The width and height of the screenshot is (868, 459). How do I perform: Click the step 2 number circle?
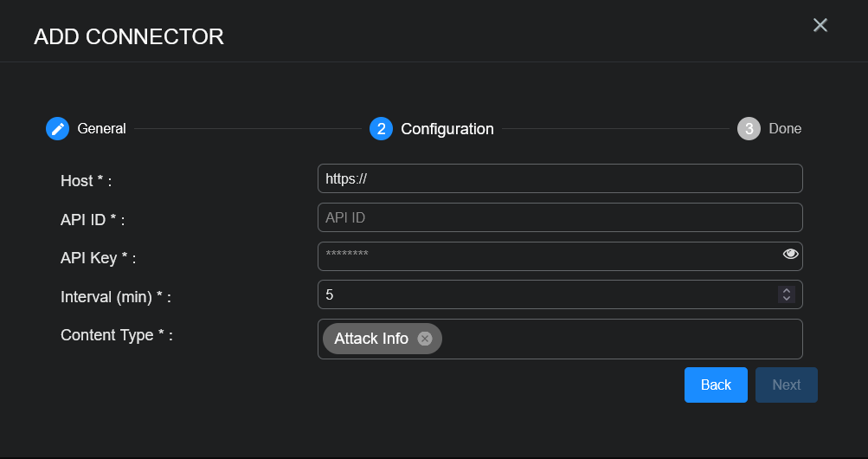click(x=381, y=129)
